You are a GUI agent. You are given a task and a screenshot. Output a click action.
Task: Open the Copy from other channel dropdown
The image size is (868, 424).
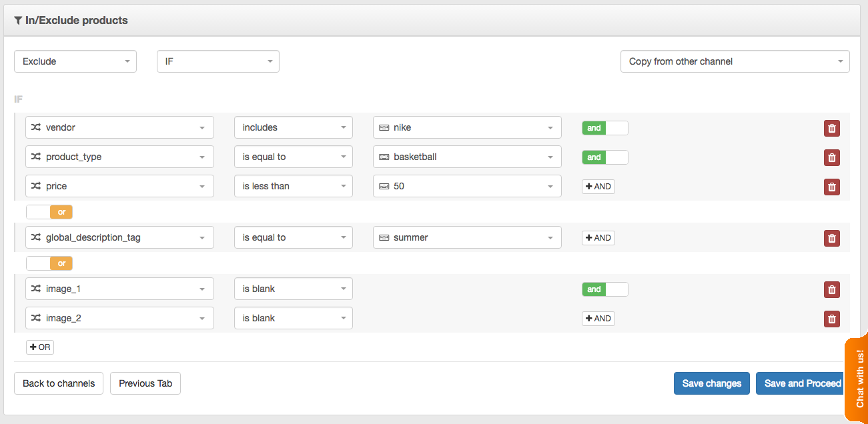click(734, 61)
